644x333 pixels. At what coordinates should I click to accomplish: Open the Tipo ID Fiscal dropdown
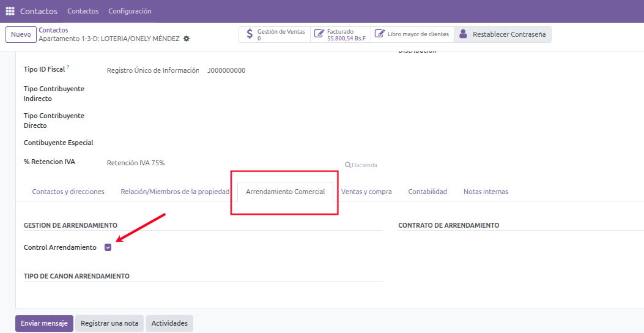point(152,70)
